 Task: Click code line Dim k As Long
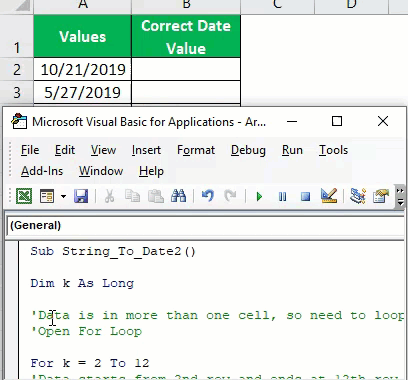point(82,283)
